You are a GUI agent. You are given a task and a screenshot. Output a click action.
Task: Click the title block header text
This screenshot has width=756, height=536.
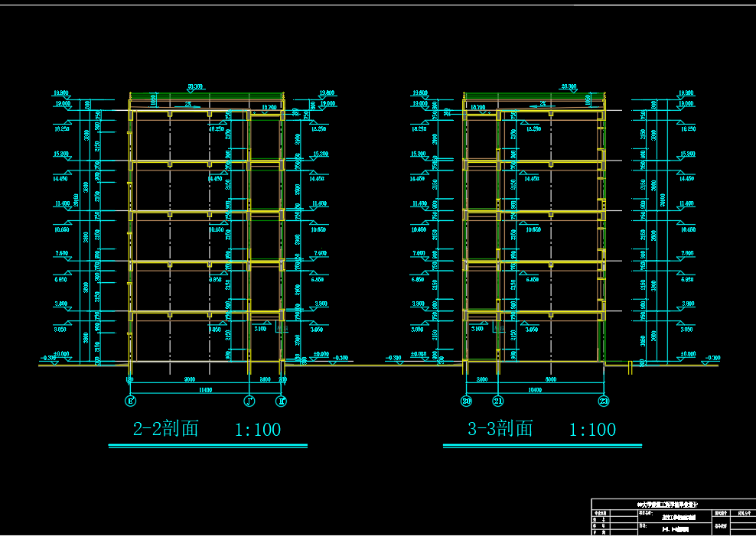tap(667, 505)
